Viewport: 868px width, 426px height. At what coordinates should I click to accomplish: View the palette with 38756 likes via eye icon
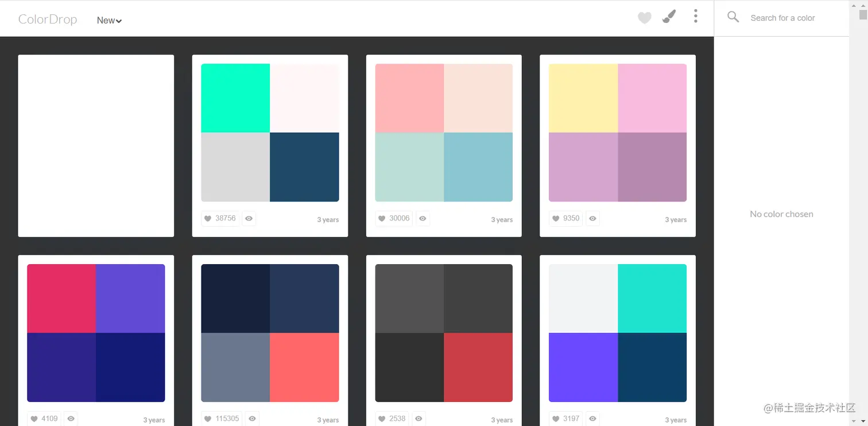(x=249, y=218)
